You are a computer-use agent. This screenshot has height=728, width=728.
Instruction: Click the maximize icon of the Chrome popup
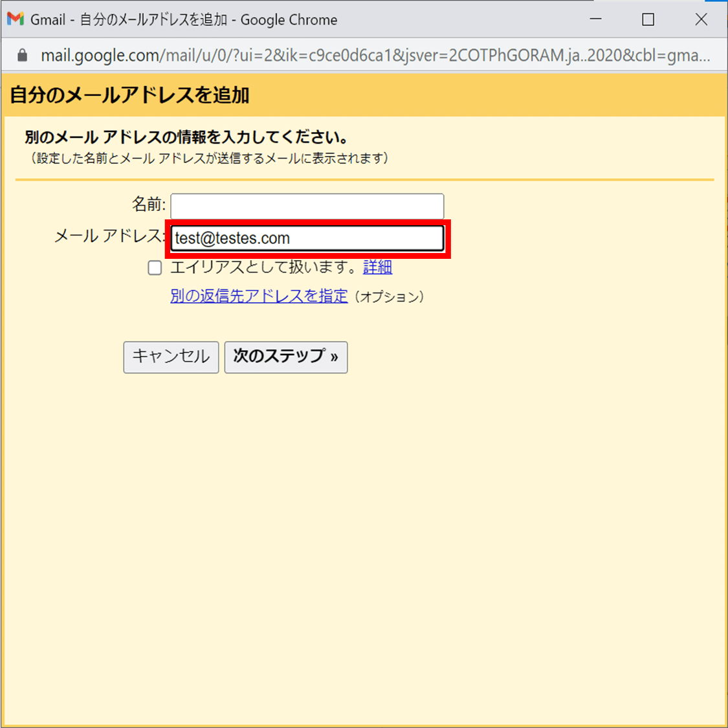(648, 19)
